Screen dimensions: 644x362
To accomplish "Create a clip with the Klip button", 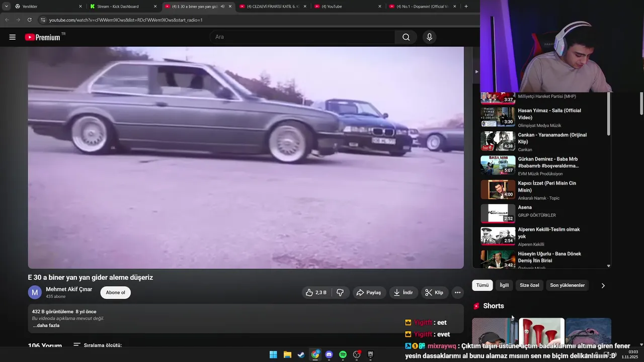I will (434, 293).
